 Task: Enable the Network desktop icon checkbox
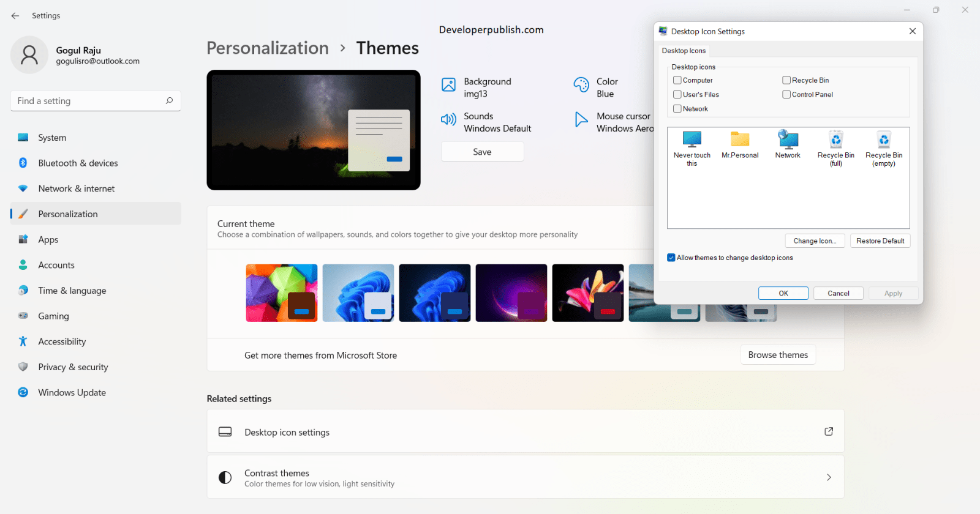click(677, 109)
